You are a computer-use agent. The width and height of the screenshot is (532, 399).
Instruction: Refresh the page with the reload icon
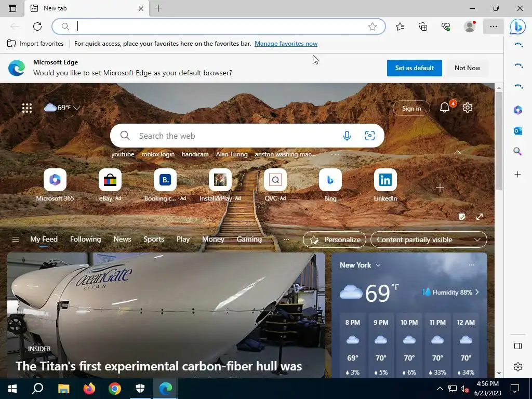pos(37,26)
